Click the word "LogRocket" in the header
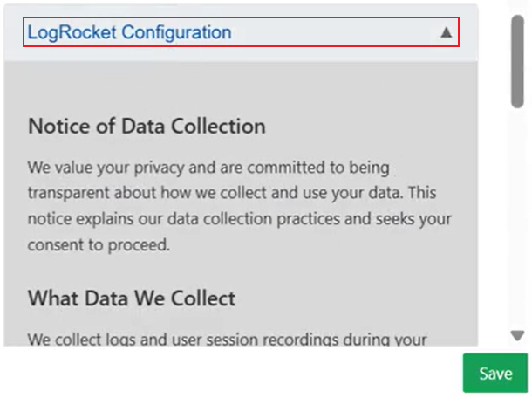Screen dimensions: 532x398 72,33
